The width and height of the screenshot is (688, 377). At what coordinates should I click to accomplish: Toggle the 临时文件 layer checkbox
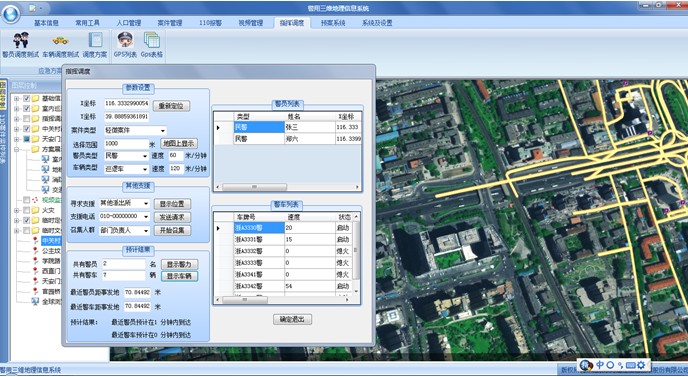(x=27, y=230)
